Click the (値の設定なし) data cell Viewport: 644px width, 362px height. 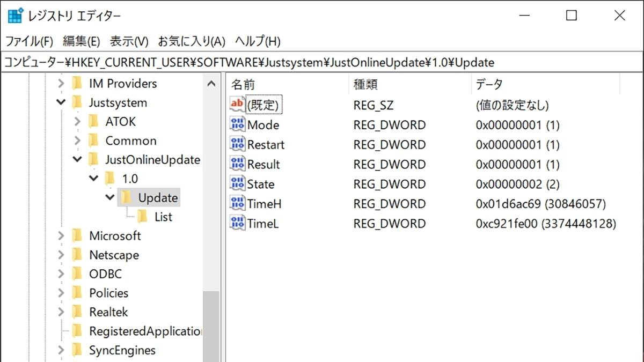tap(512, 105)
